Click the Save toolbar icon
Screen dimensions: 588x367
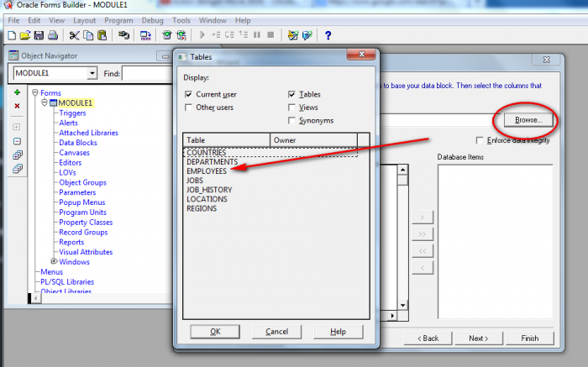click(x=39, y=35)
